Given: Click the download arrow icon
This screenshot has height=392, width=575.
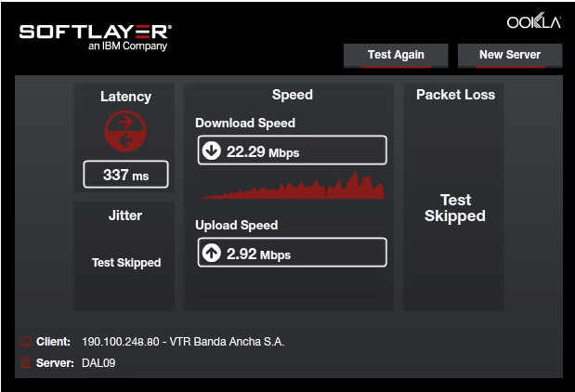Looking at the screenshot, I should 212,150.
